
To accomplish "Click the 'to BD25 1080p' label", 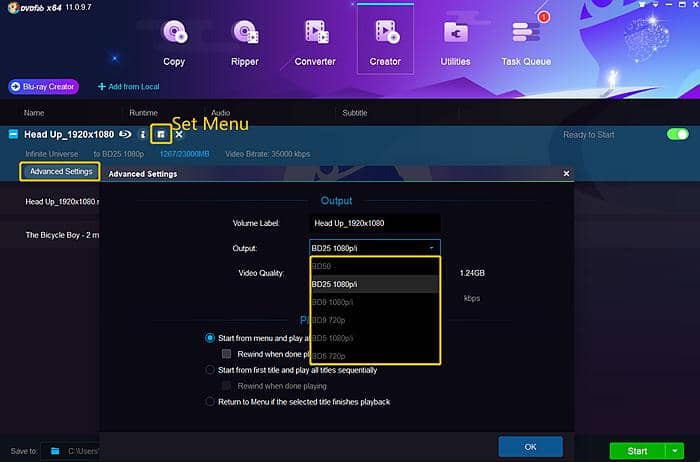I will pyautogui.click(x=119, y=154).
